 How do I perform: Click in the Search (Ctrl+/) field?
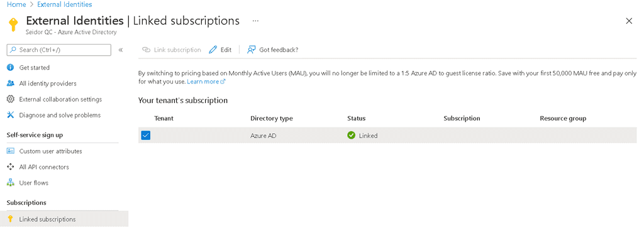(58, 50)
